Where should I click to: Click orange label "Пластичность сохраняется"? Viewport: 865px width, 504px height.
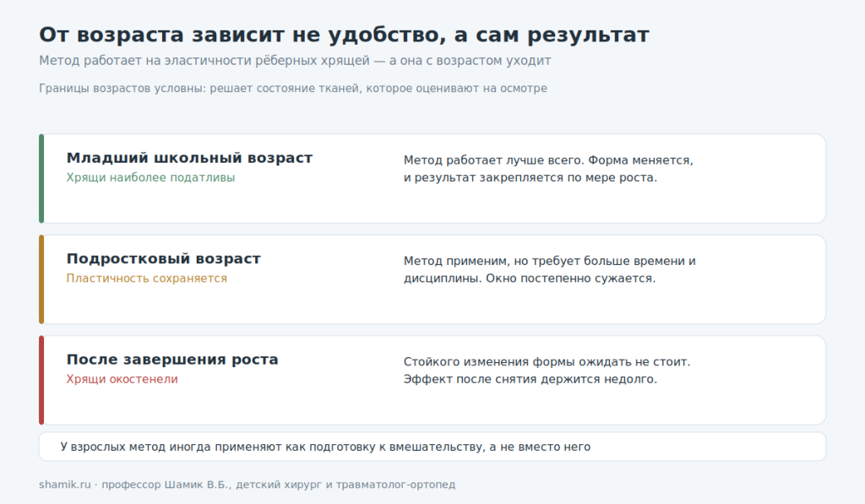(147, 279)
